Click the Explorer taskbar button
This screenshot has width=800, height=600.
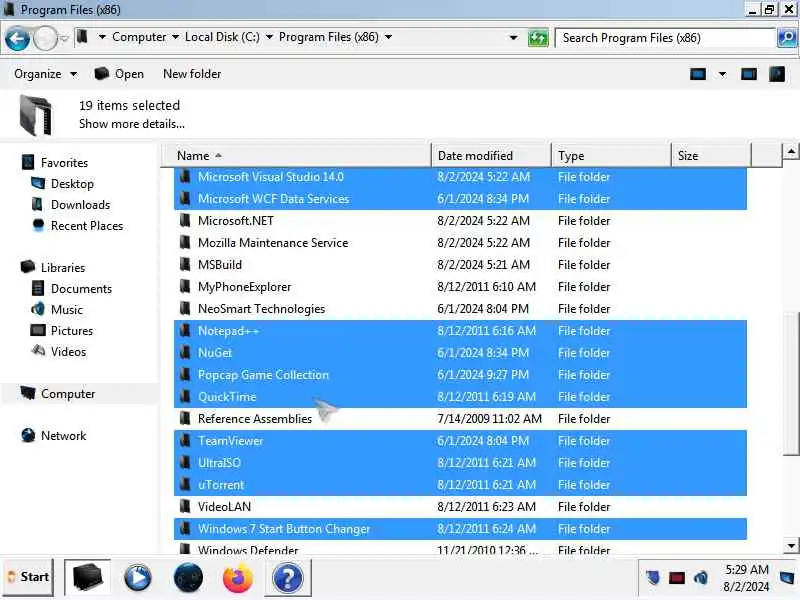(x=87, y=578)
